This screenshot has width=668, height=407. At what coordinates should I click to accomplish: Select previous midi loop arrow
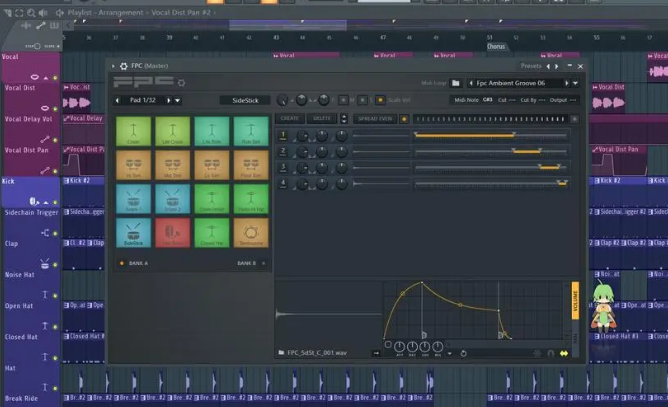click(471, 83)
